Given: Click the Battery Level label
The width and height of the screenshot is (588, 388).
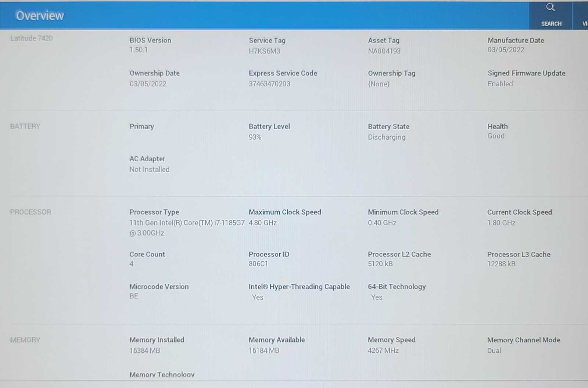Looking at the screenshot, I should click(x=269, y=126).
